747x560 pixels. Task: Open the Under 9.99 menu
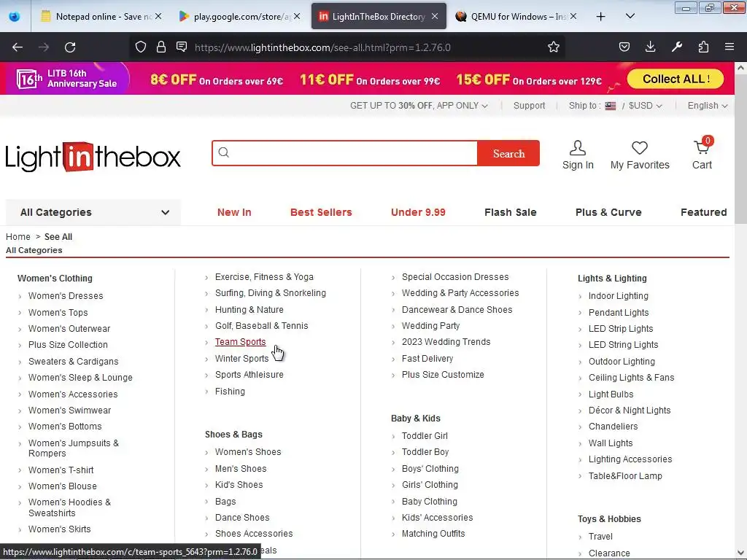[418, 212]
